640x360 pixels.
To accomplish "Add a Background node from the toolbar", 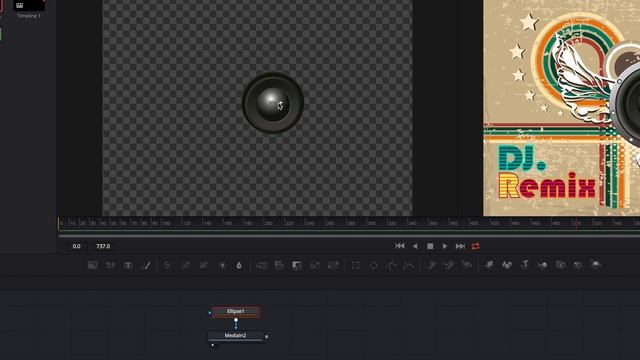I will [93, 265].
